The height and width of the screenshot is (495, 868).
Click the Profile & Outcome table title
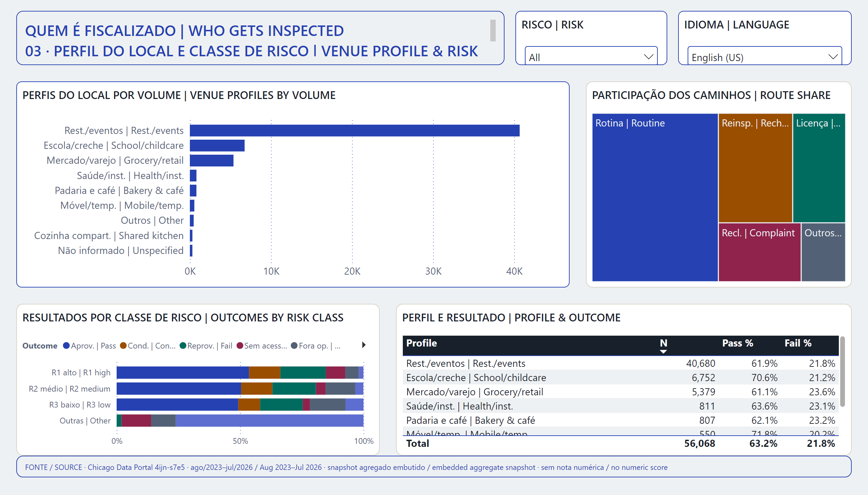pos(511,318)
